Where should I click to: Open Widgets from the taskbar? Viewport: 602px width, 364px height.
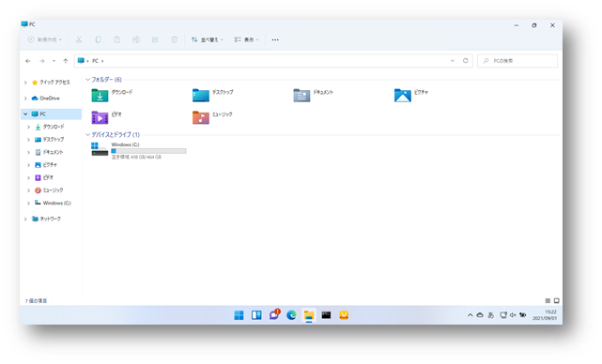pos(256,315)
